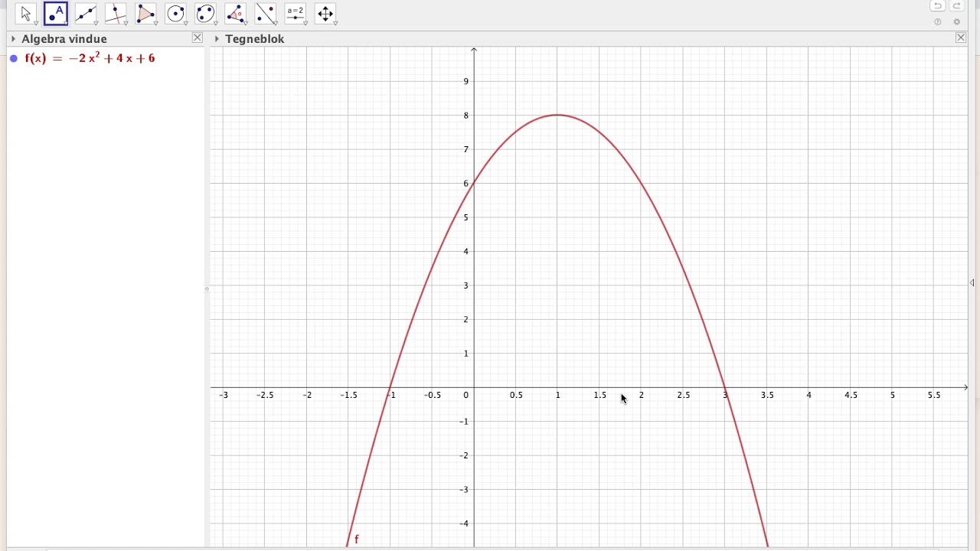Close the Algebra vindue panel
Screen dimensions: 980x551
[198, 37]
